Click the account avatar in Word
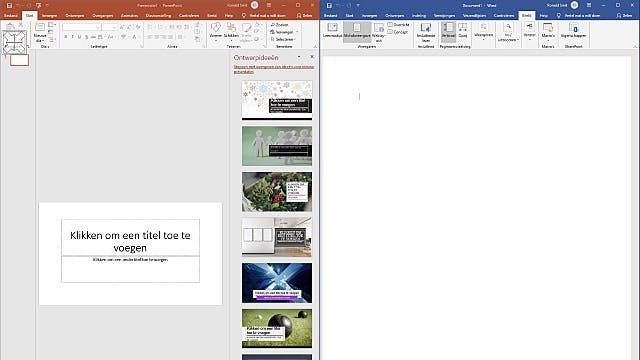 [574, 5]
